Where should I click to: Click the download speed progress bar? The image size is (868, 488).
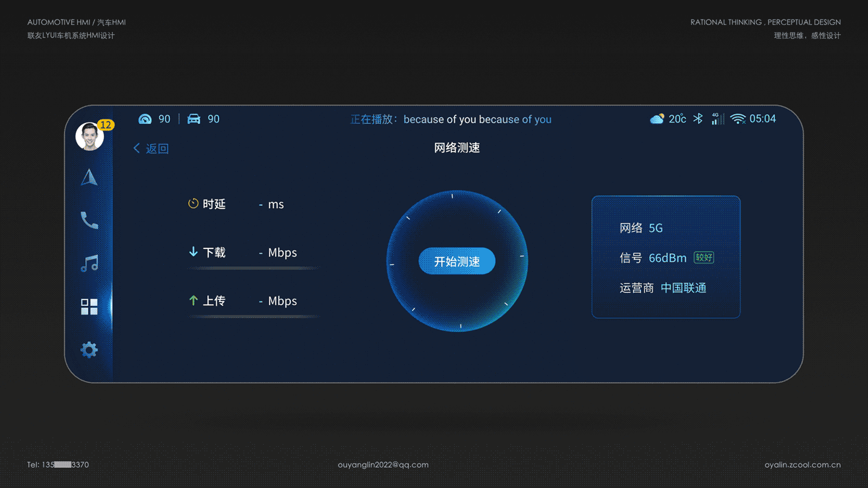(x=254, y=268)
